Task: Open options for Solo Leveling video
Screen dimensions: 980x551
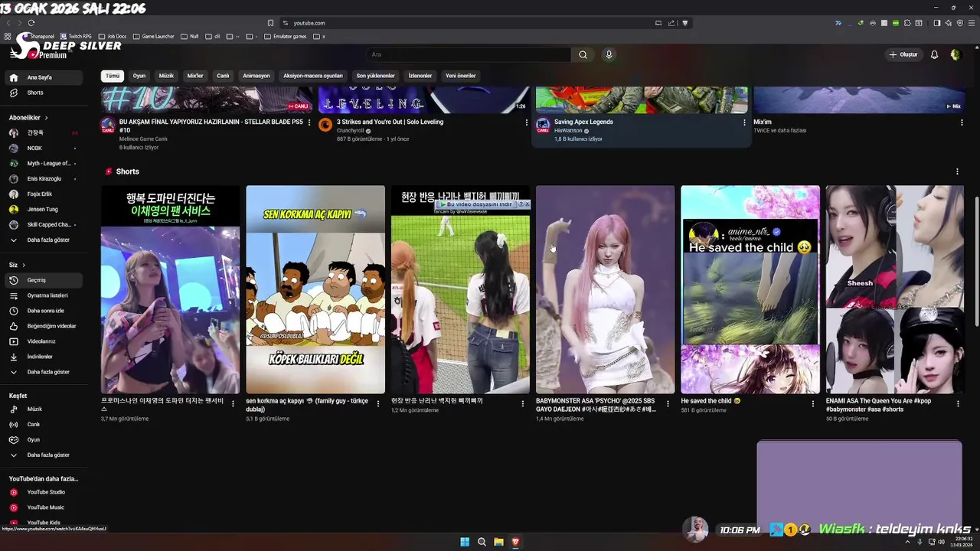Action: [527, 122]
